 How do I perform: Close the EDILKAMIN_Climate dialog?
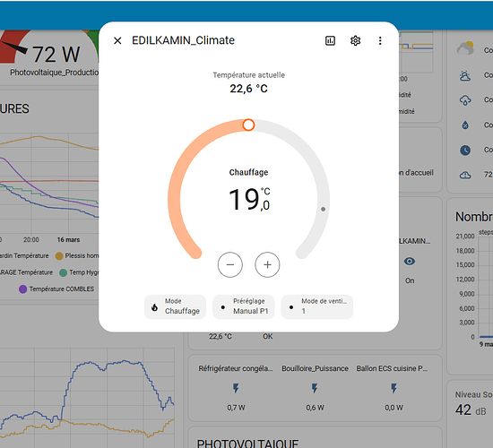point(117,40)
